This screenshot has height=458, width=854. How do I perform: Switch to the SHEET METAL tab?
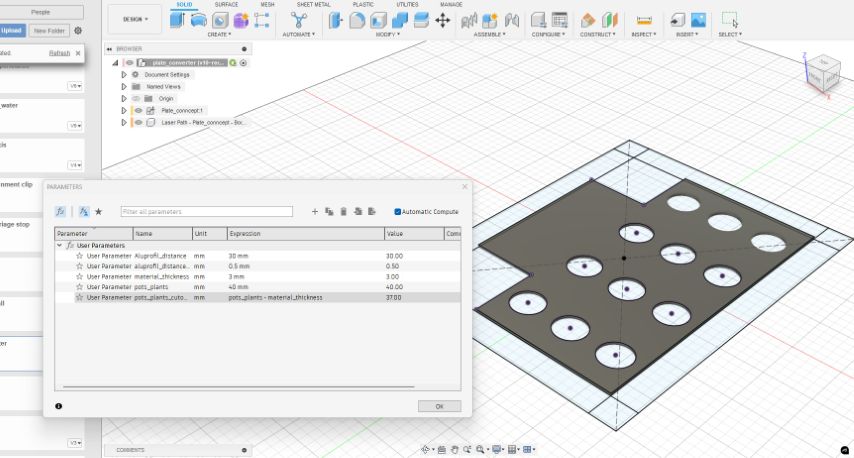coord(313,4)
